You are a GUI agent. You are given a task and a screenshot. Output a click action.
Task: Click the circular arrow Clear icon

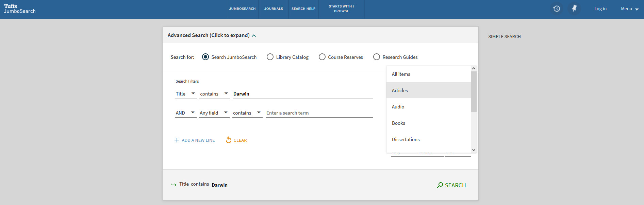[x=229, y=140]
